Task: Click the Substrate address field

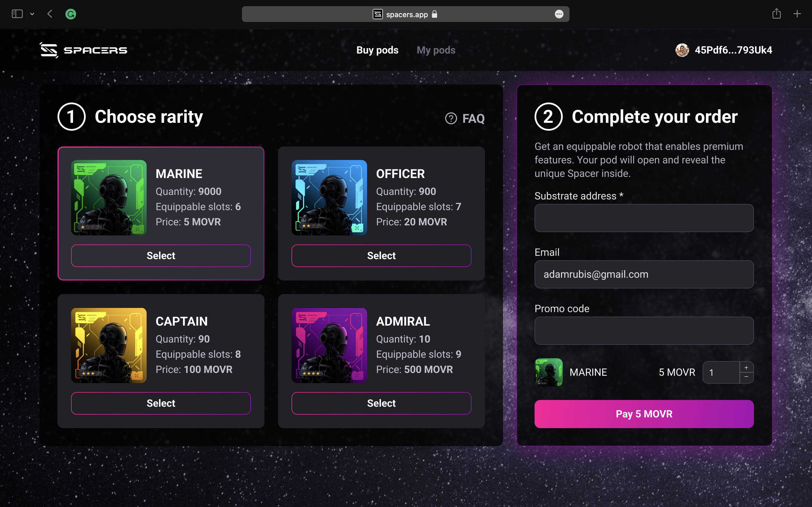Action: tap(644, 218)
